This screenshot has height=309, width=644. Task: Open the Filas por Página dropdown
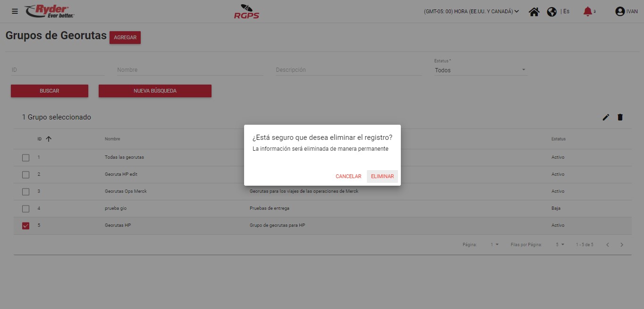[560, 245]
